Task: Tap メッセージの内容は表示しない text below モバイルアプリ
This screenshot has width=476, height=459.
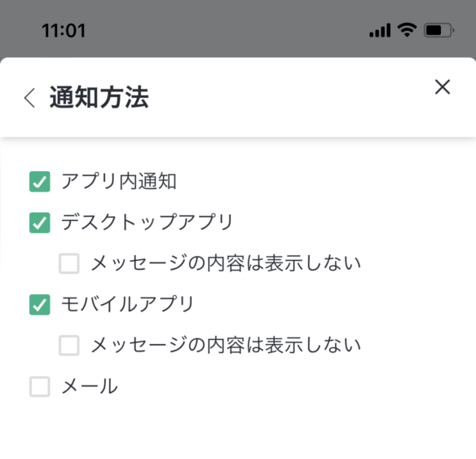Action: coord(226,345)
